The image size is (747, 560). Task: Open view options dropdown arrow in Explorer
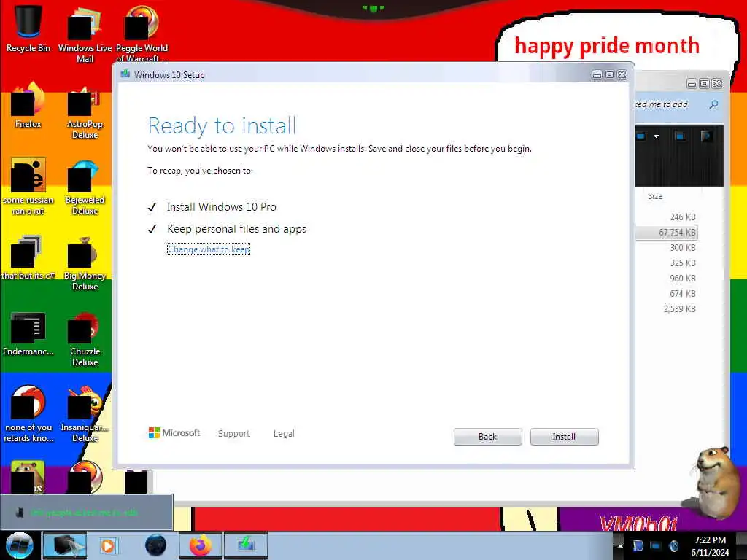(x=656, y=136)
